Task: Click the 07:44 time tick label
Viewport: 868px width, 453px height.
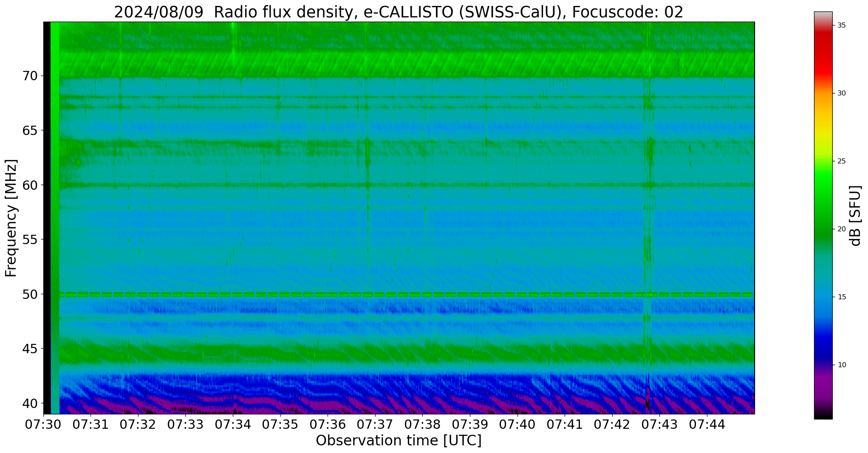Action: pyautogui.click(x=707, y=424)
